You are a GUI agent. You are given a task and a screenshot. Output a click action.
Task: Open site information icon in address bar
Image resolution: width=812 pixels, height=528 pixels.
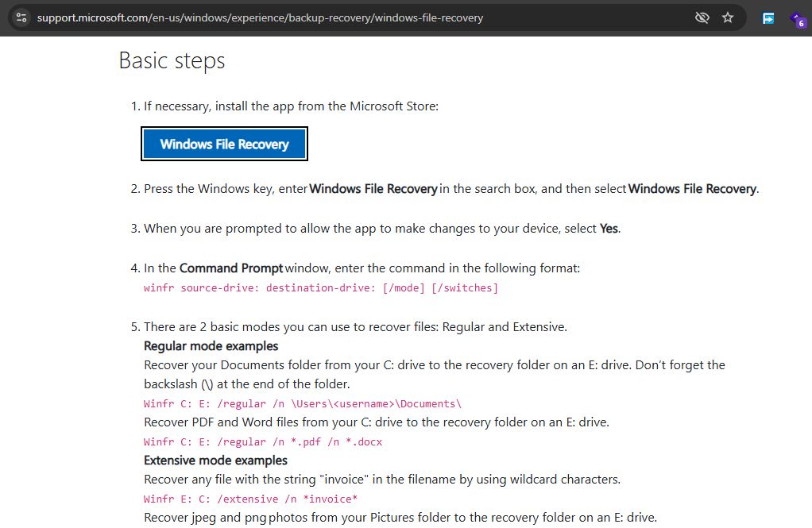tap(21, 17)
